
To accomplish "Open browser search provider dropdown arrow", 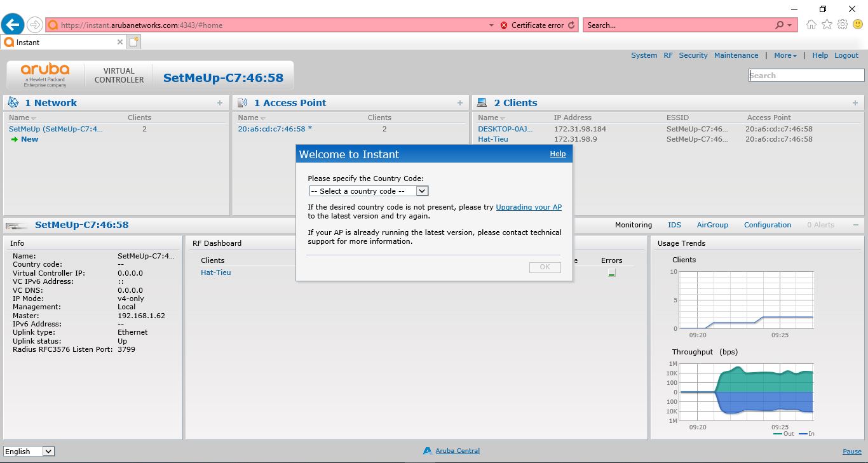I will coord(790,25).
